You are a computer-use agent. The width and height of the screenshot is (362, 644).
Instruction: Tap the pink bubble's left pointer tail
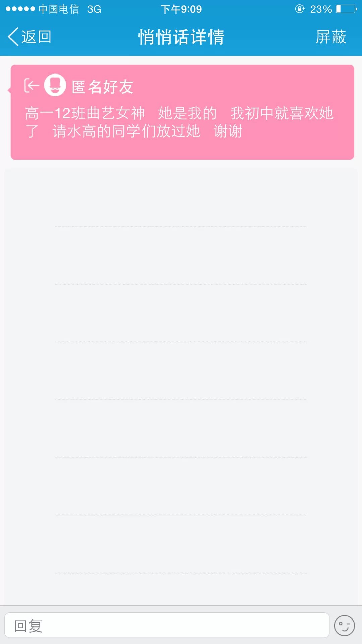tap(9, 90)
